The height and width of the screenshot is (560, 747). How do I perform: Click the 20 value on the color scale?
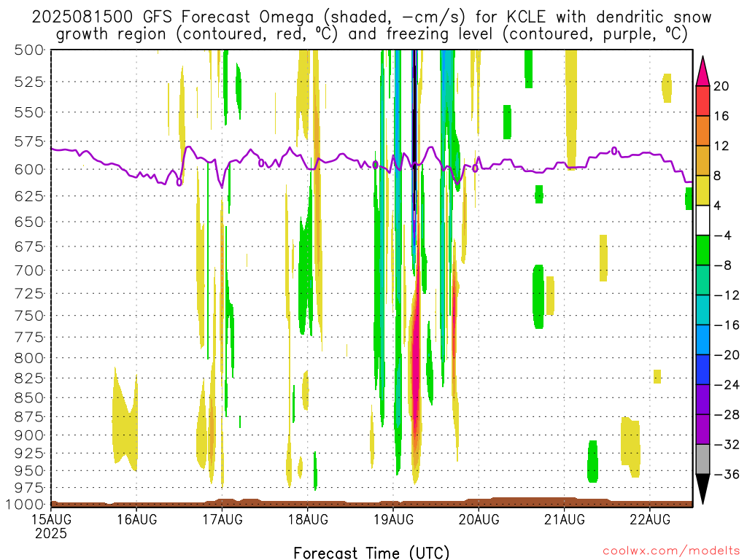tap(721, 86)
